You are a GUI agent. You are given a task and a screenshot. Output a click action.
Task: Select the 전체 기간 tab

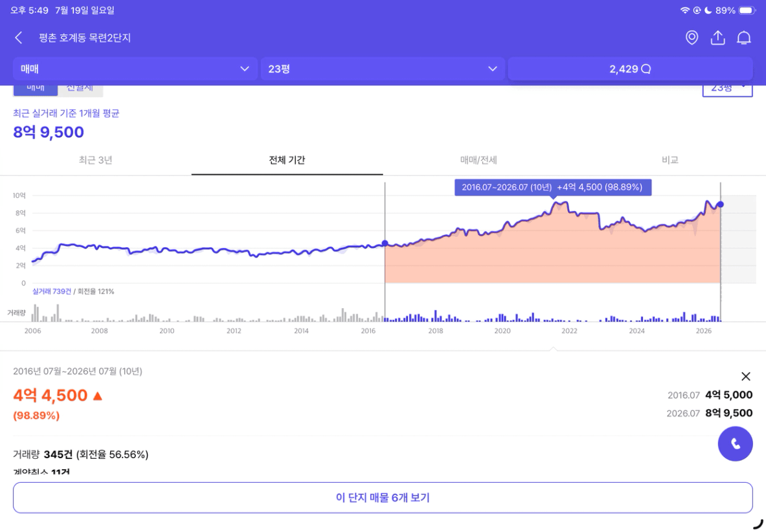click(x=287, y=160)
